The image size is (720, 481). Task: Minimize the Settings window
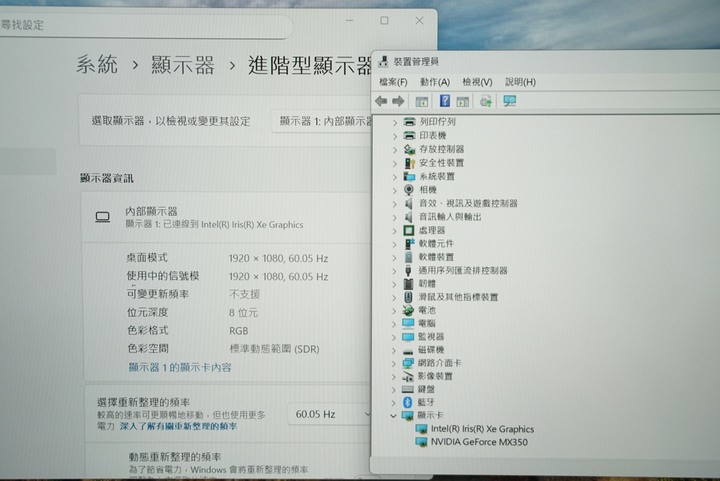click(349, 21)
